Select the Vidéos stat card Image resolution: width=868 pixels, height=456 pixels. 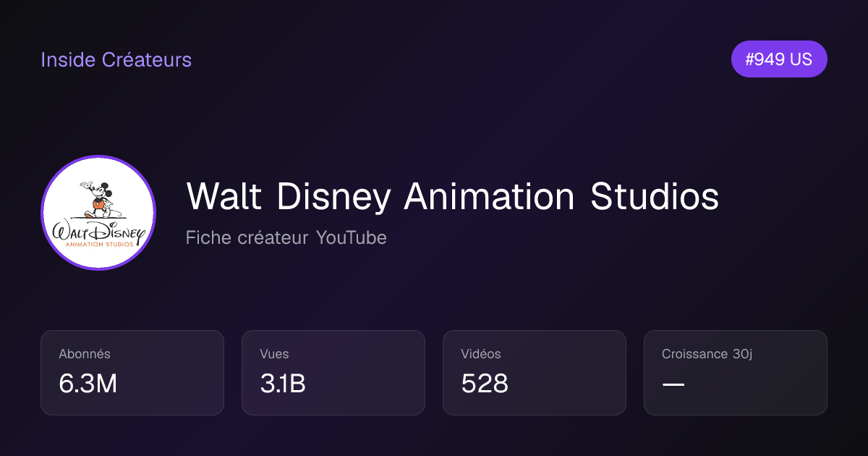(535, 373)
